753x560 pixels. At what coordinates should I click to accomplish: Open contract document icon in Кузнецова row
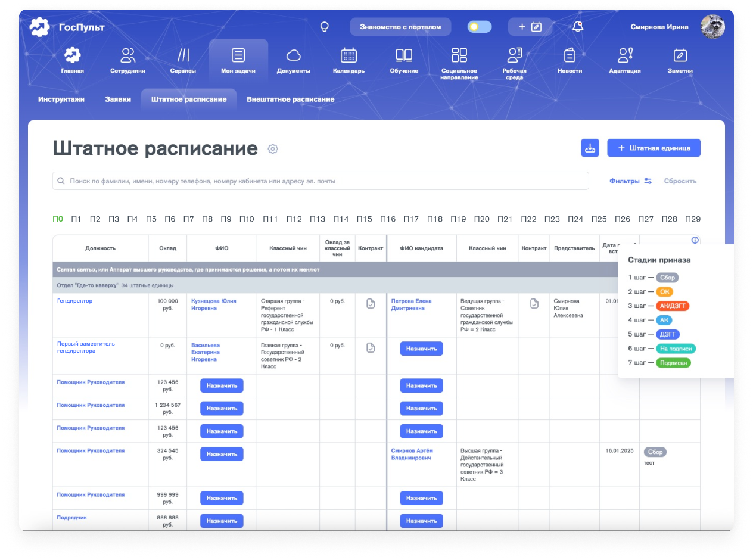coord(371,304)
